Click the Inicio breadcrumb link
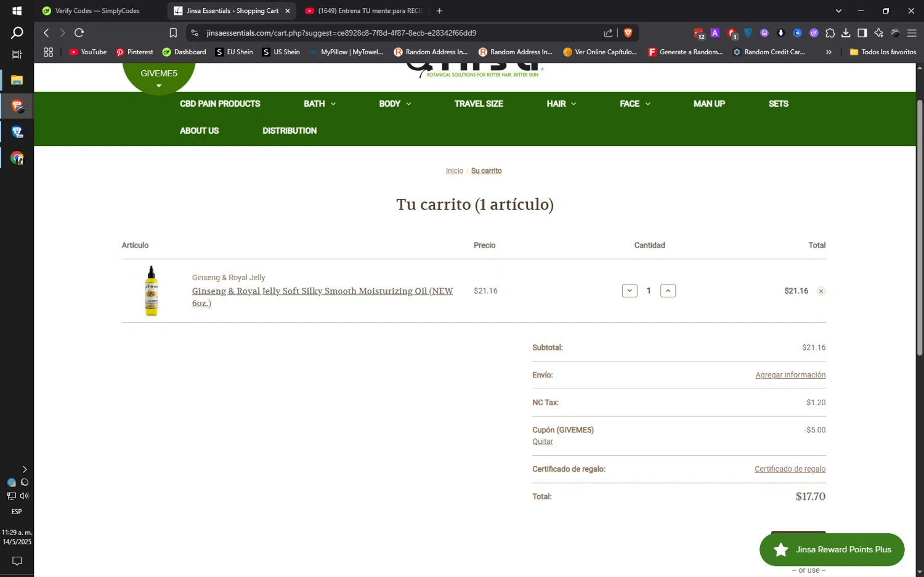924x577 pixels. click(455, 171)
